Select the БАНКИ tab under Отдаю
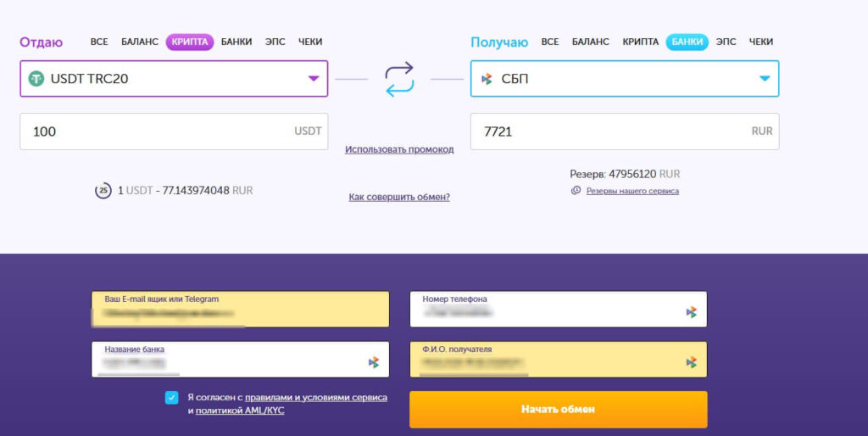The image size is (868, 436). click(236, 42)
